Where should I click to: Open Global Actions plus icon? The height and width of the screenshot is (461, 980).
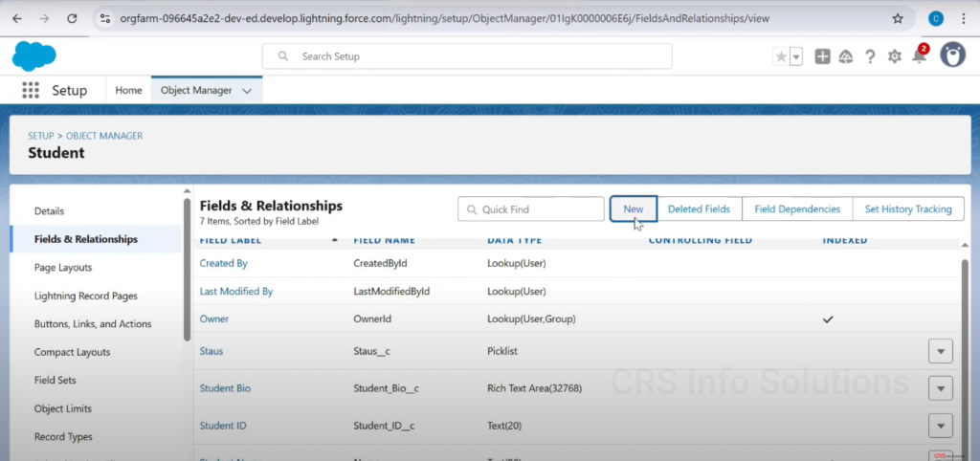[822, 56]
